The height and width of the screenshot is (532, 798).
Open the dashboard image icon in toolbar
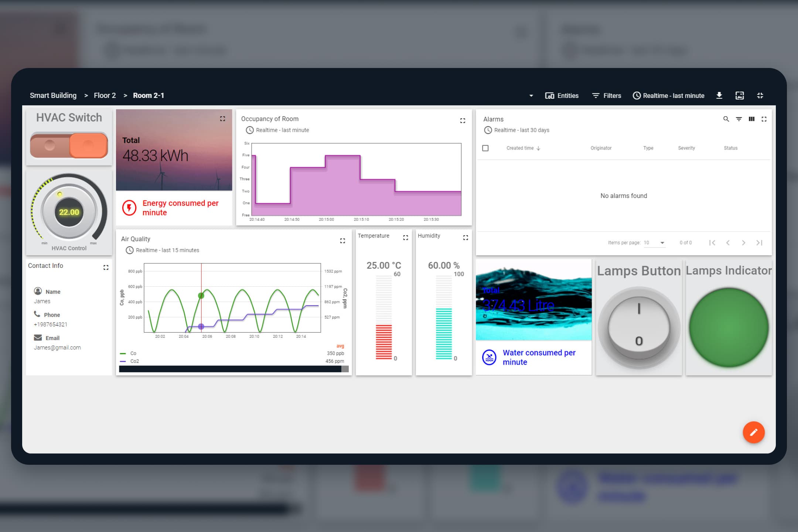tap(740, 95)
